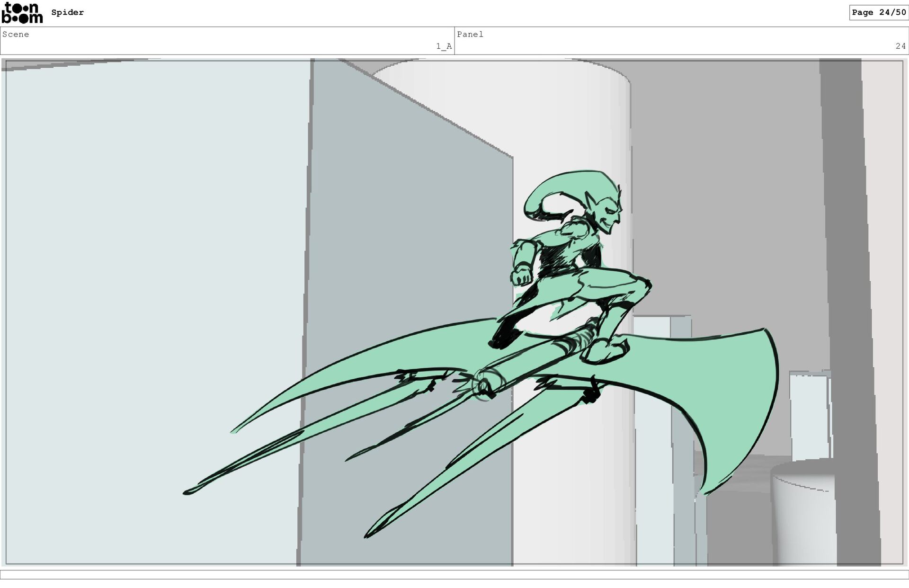Click the Toon Boom logo
The width and height of the screenshot is (909, 588).
(22, 13)
